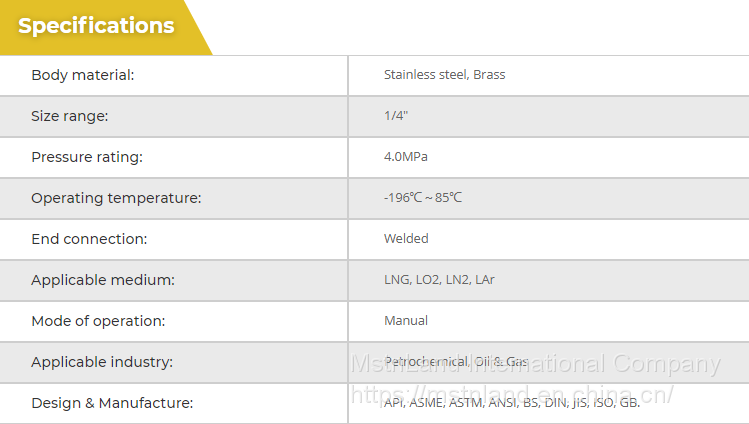This screenshot has width=749, height=424.
Task: Click the 'Stainless steel, Brass' value
Action: point(444,75)
